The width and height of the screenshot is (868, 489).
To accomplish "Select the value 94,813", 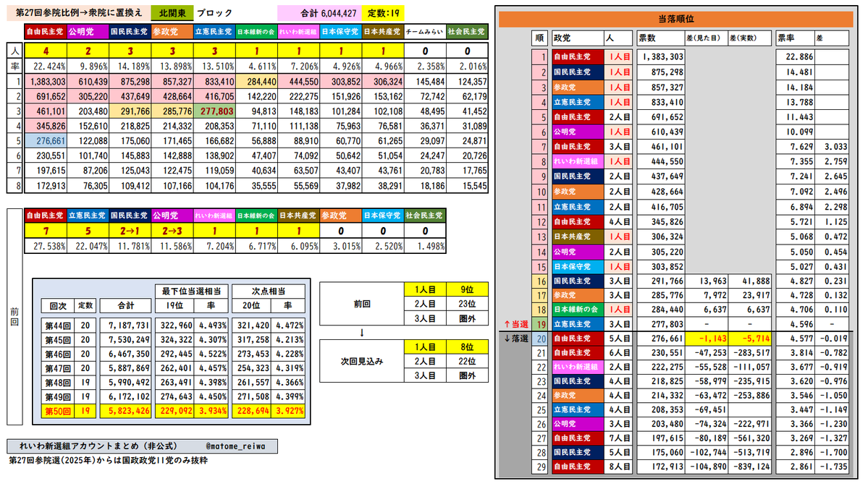I will (x=256, y=111).
